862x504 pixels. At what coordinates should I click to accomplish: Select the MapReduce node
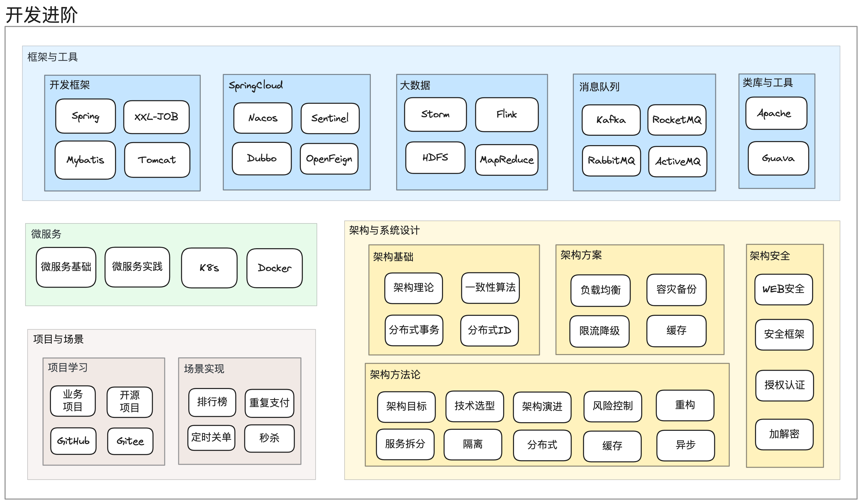(507, 160)
